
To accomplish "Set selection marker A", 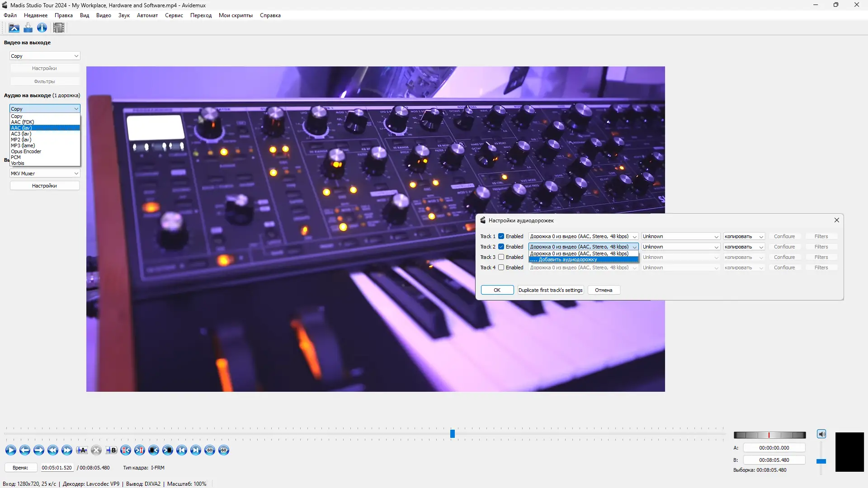I will point(82,450).
